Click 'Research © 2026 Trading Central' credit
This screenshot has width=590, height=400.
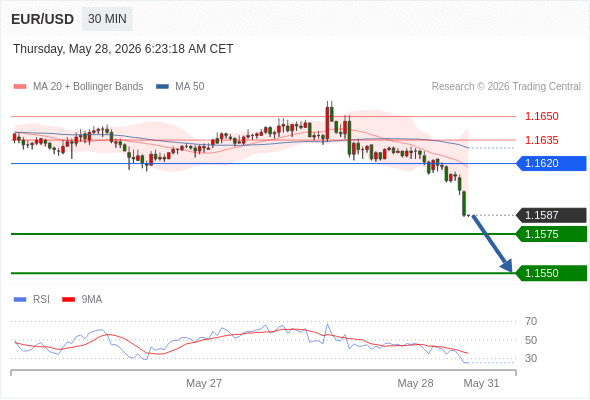click(x=506, y=87)
